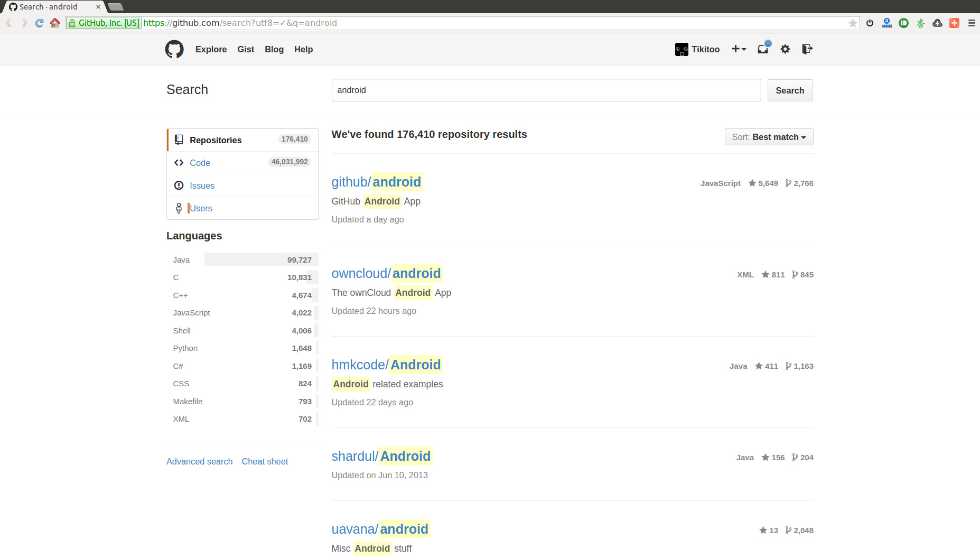980x558 pixels.
Task: Open the Advanced search link
Action: (200, 461)
